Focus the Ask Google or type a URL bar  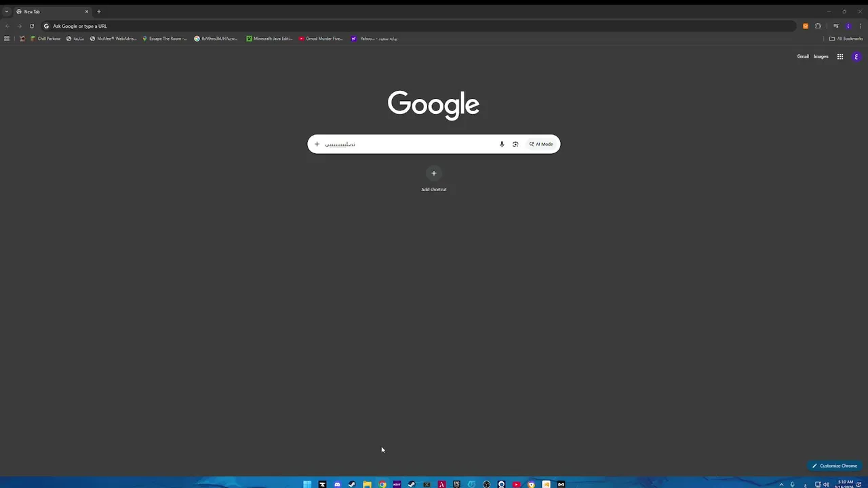tap(417, 26)
